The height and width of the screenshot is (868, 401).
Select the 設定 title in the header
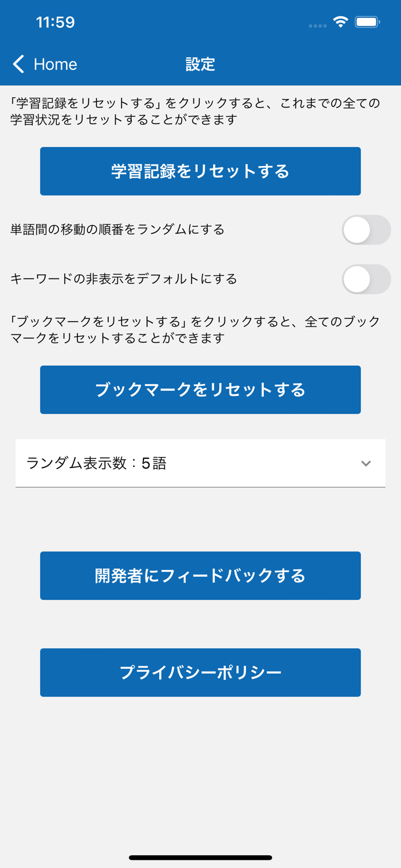[200, 64]
